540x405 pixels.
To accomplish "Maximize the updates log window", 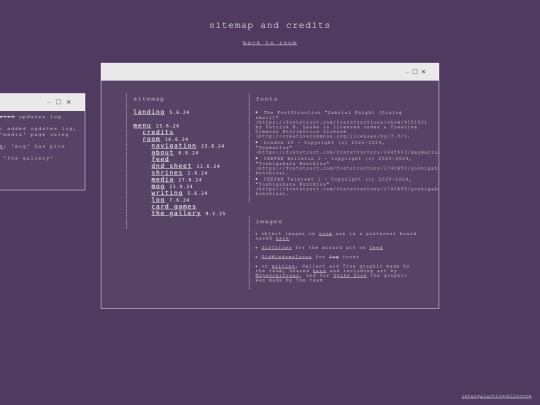I will 59,102.
